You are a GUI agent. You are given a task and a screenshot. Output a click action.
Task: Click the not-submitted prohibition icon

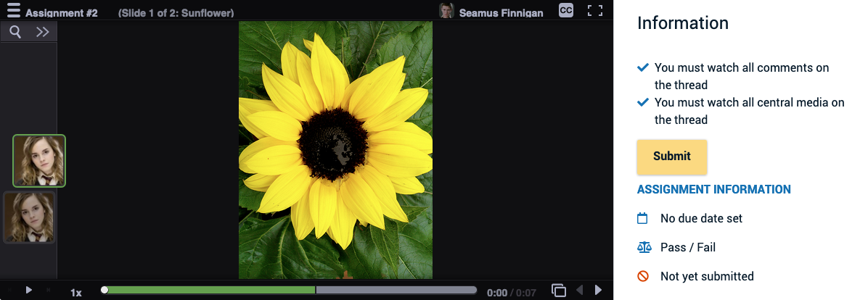(x=643, y=275)
